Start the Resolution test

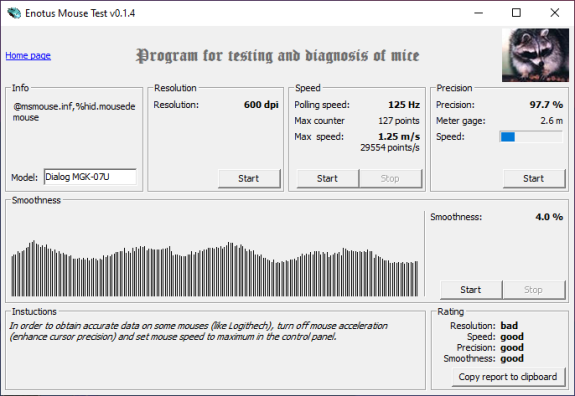[x=249, y=179]
